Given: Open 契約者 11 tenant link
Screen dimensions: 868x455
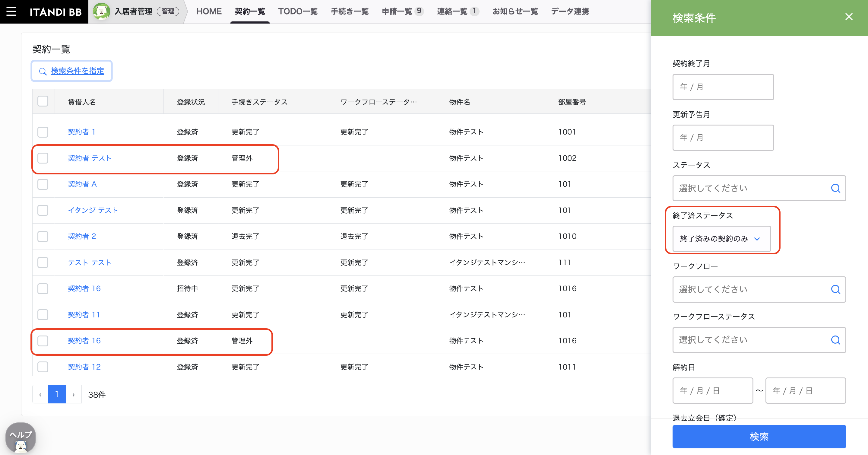Looking at the screenshot, I should tap(84, 314).
